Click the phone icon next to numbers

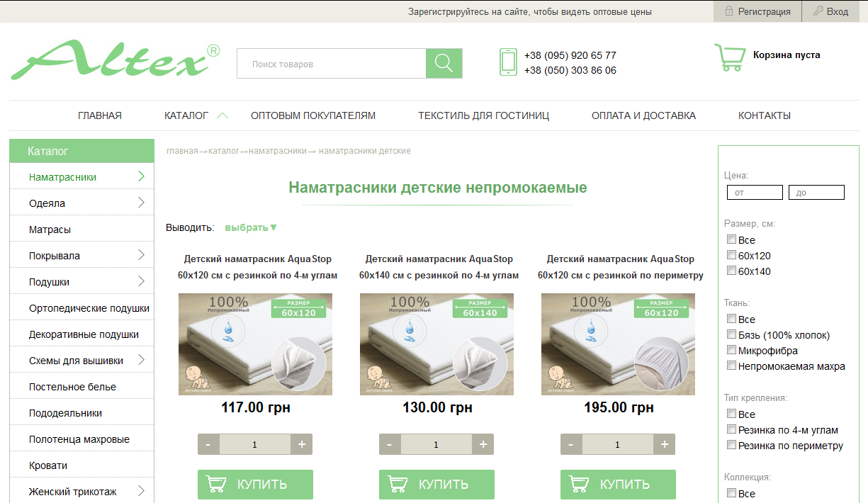tap(507, 62)
